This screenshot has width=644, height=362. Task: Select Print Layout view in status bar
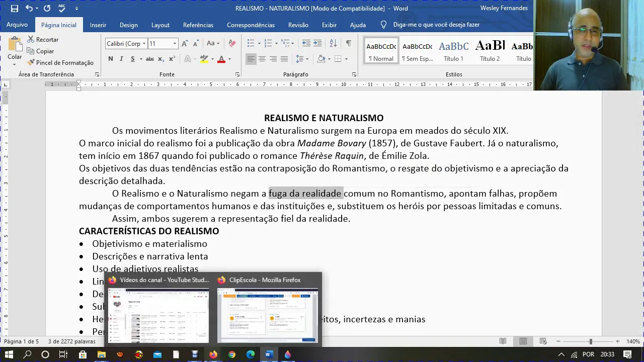click(x=523, y=341)
